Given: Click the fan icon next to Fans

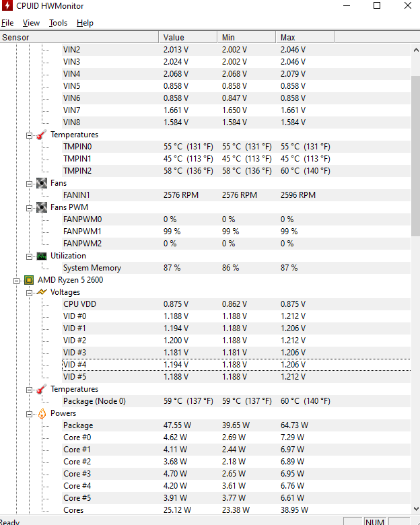Looking at the screenshot, I should [42, 184].
